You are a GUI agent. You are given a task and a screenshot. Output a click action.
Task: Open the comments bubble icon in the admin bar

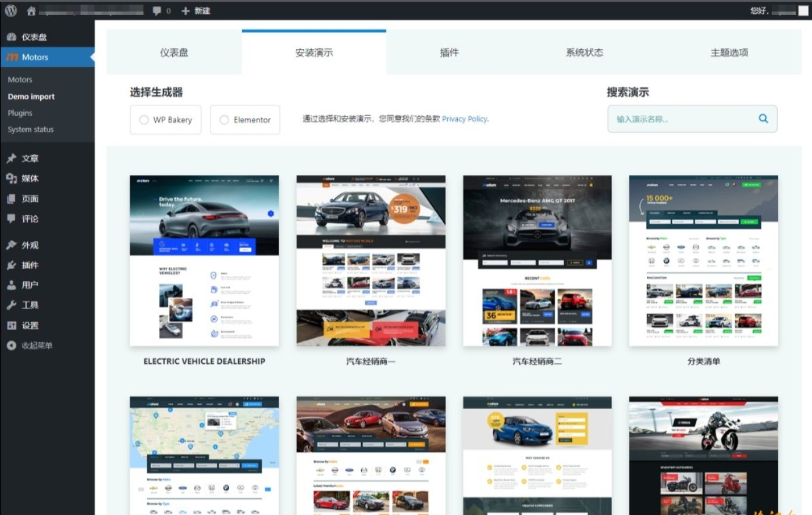coord(157,10)
